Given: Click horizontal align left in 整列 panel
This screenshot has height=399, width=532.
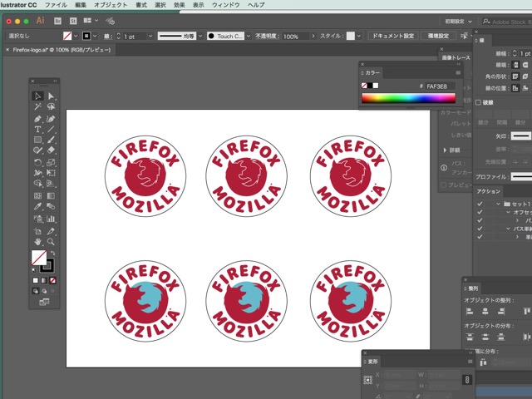Looking at the screenshot, I should click(x=470, y=311).
